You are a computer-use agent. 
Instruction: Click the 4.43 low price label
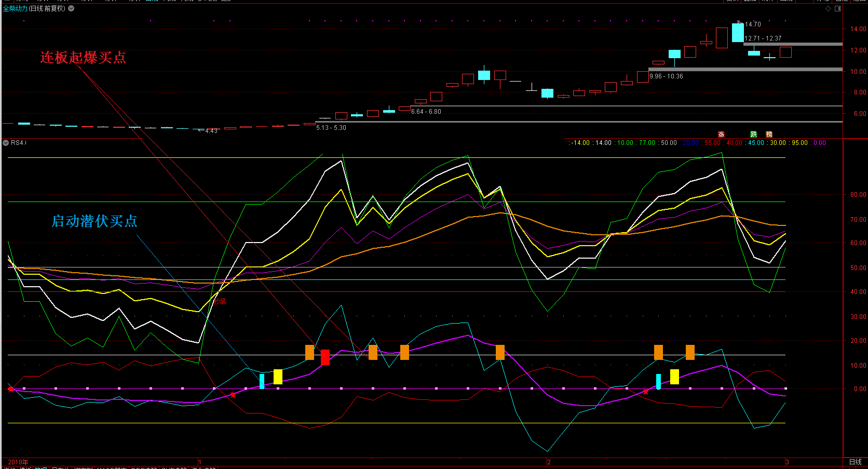pos(211,131)
